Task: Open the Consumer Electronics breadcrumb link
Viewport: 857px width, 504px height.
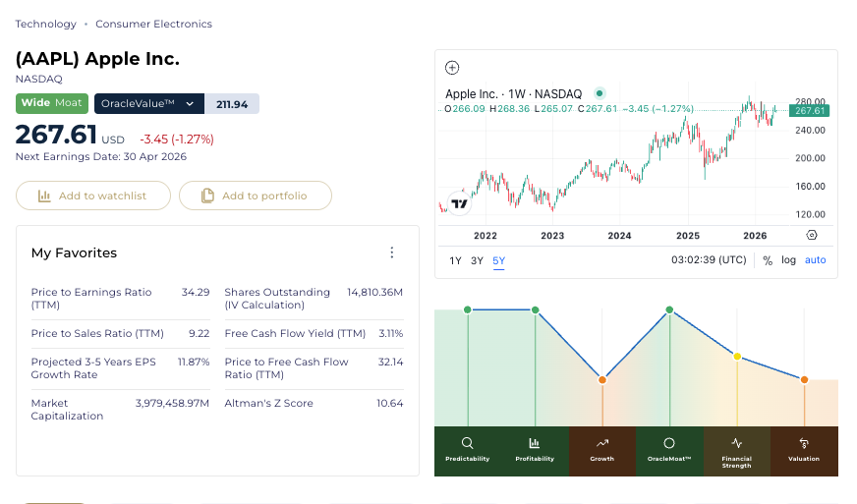Action: point(153,24)
